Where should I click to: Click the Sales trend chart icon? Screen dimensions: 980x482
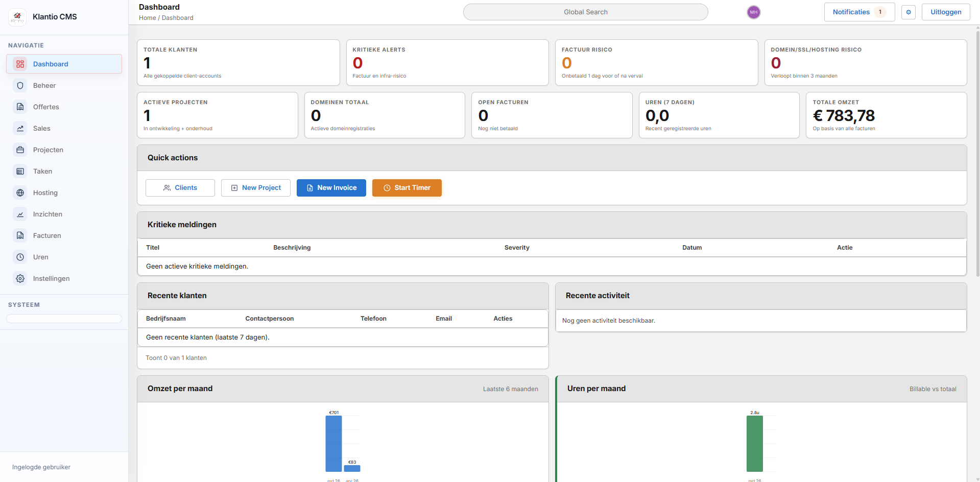20,128
